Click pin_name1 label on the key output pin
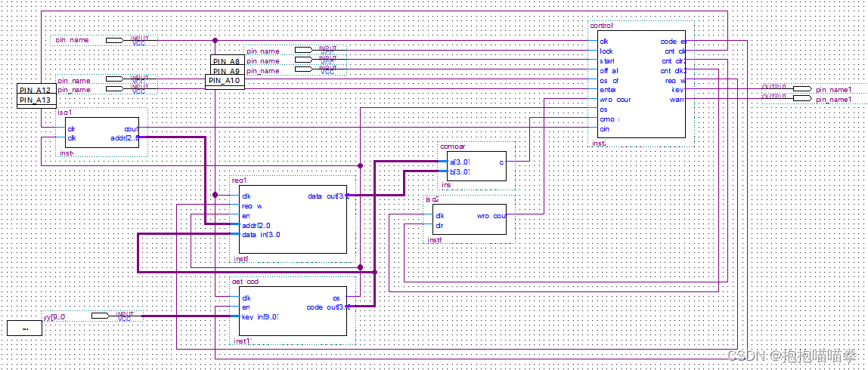The image size is (868, 370). tap(834, 90)
